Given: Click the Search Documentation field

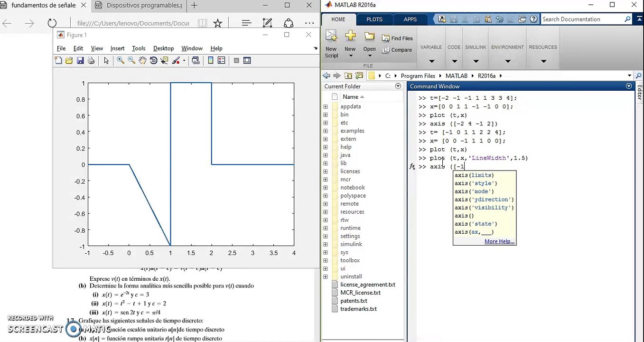Looking at the screenshot, I should pos(582,19).
